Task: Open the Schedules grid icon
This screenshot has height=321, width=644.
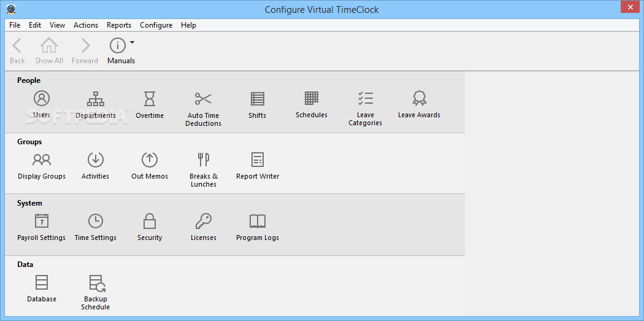Action: click(312, 98)
